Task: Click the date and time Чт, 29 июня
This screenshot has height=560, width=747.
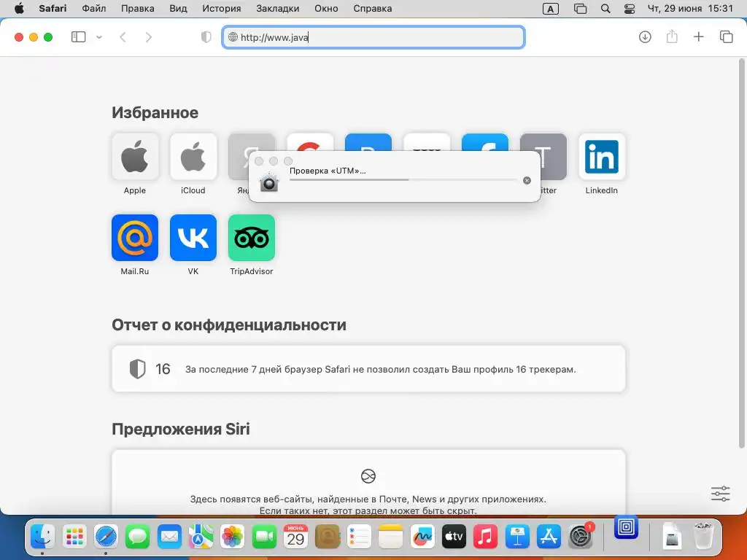Action: [x=690, y=9]
